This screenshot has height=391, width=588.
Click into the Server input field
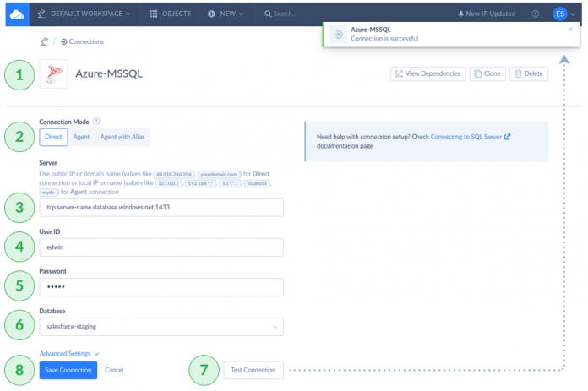point(161,207)
